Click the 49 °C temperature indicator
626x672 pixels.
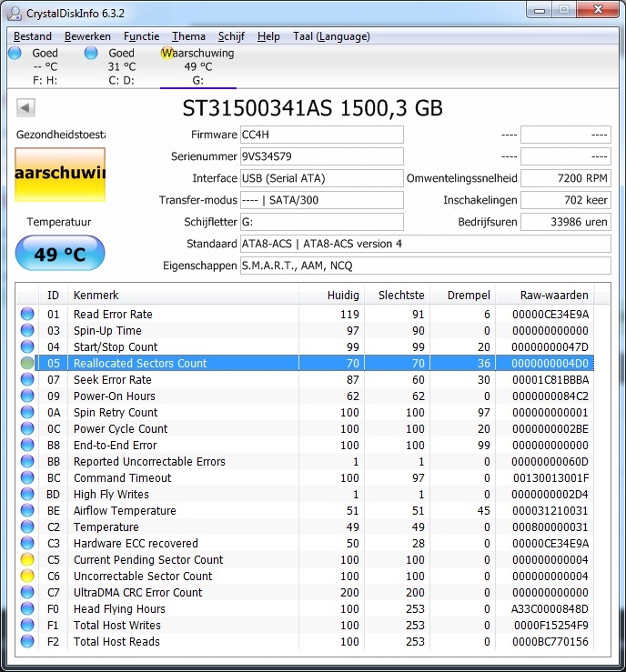pyautogui.click(x=60, y=254)
